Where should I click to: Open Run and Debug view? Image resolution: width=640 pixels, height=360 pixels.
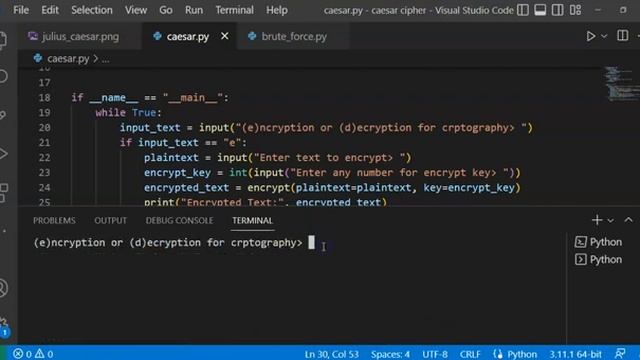pyautogui.click(x=4, y=154)
